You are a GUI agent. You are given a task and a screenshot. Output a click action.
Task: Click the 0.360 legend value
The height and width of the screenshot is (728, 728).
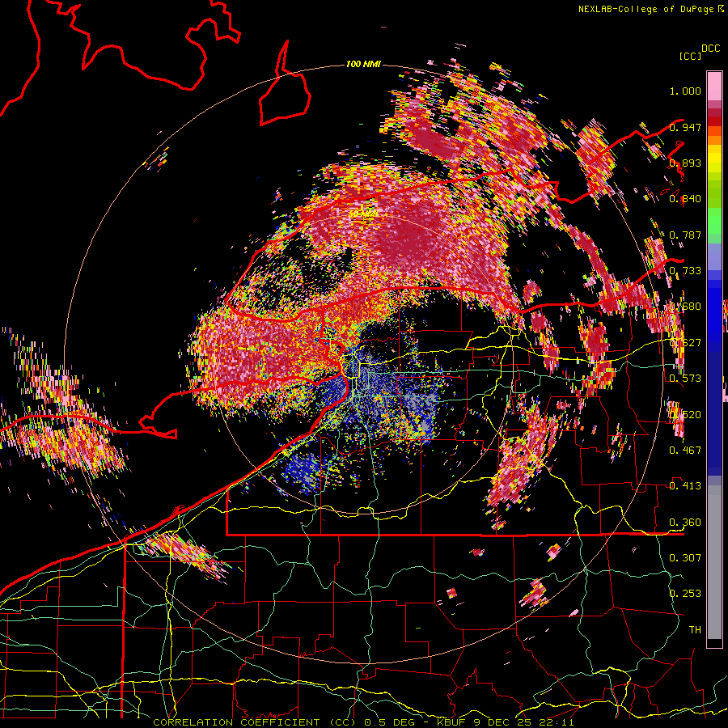(685, 523)
